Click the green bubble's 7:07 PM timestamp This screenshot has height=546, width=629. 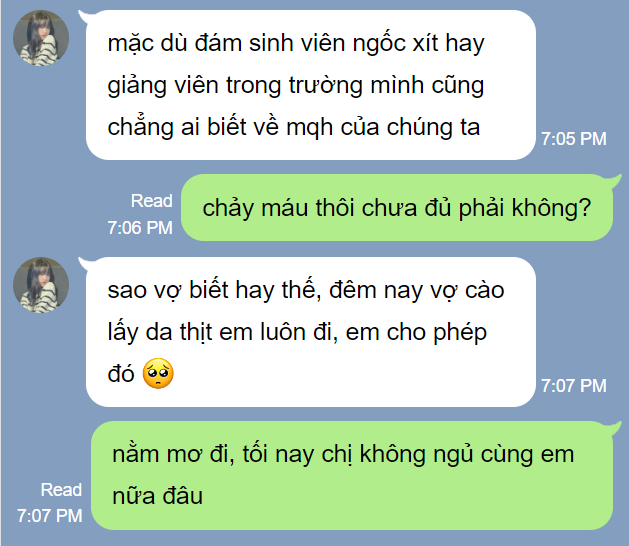pos(50,516)
